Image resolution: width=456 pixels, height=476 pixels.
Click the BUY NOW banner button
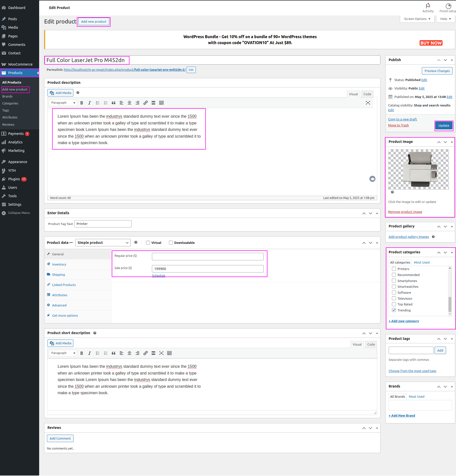pos(431,43)
